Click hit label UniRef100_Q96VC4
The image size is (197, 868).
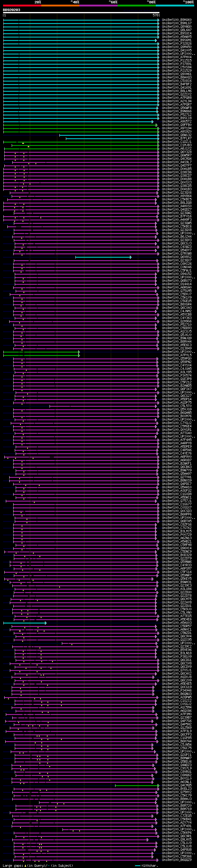click(177, 549)
